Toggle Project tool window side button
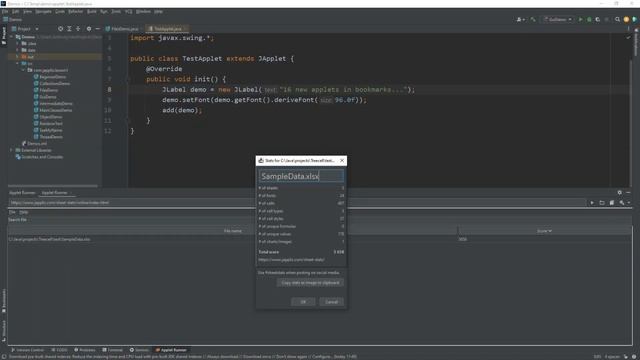The height and width of the screenshot is (360, 640). tap(4, 36)
